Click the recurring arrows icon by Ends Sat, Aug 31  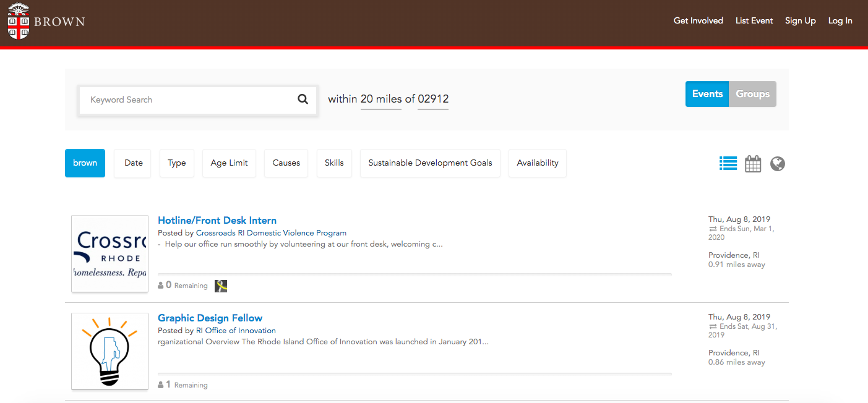pyautogui.click(x=713, y=326)
